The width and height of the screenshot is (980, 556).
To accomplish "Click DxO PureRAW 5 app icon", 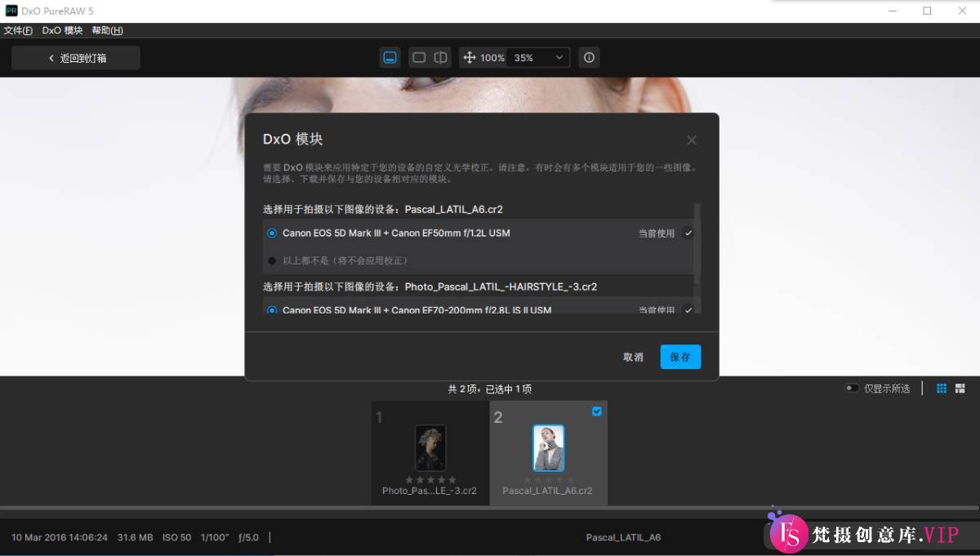I will [x=11, y=11].
